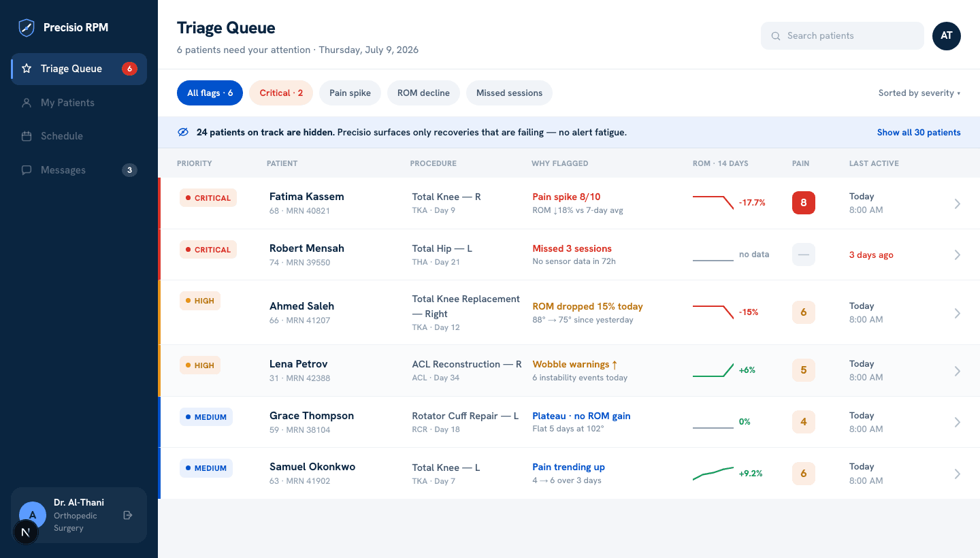This screenshot has width=980, height=558.
Task: Click the A avatar of Dr. Al-Thani
Action: click(33, 515)
